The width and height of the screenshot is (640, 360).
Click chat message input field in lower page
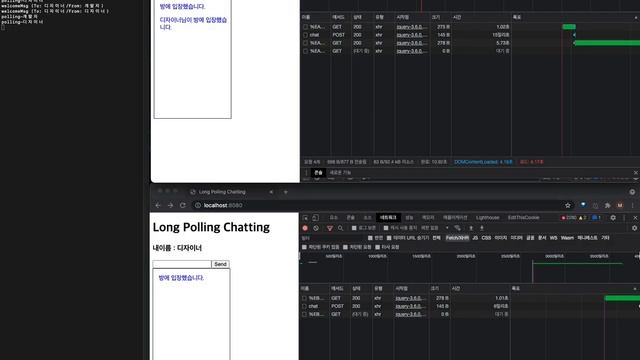[x=182, y=264]
